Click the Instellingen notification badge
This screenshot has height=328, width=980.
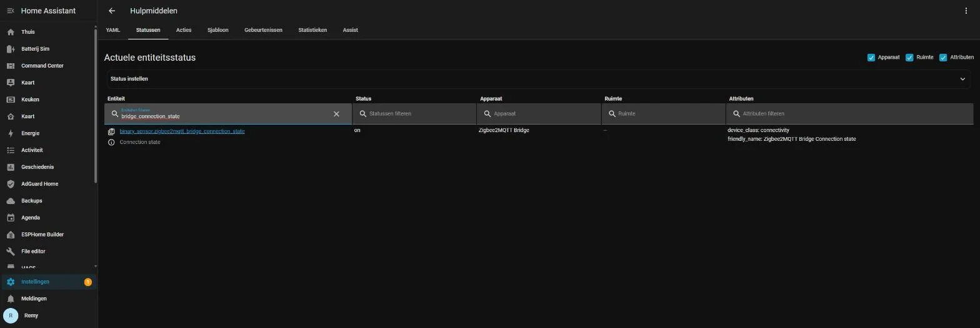(88, 282)
